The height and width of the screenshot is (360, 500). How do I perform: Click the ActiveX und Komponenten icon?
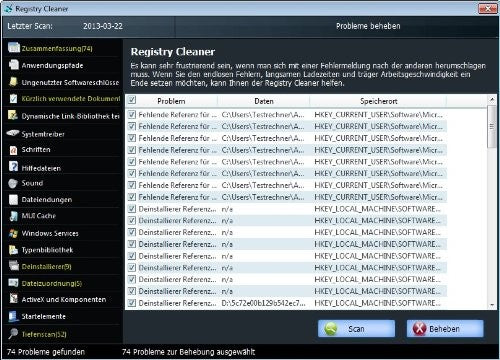coord(13,298)
